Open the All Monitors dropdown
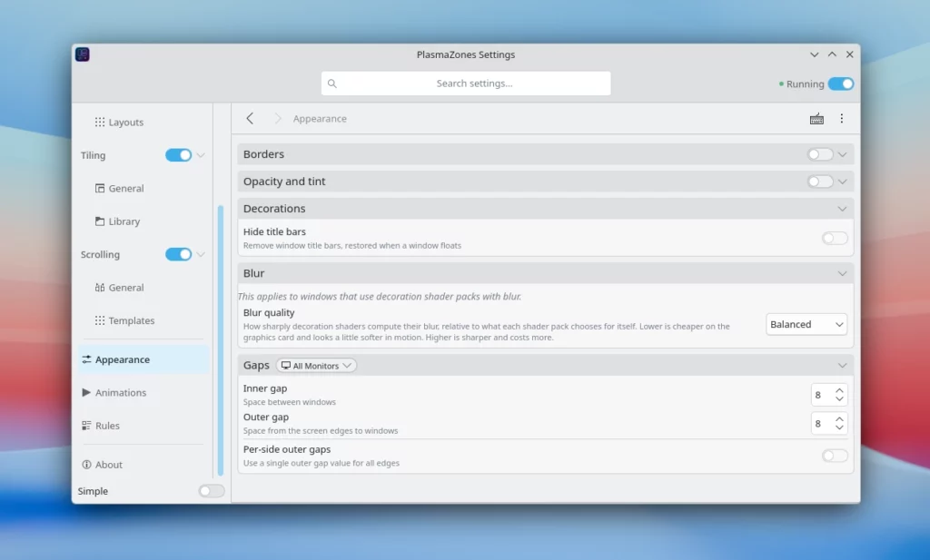 point(316,366)
